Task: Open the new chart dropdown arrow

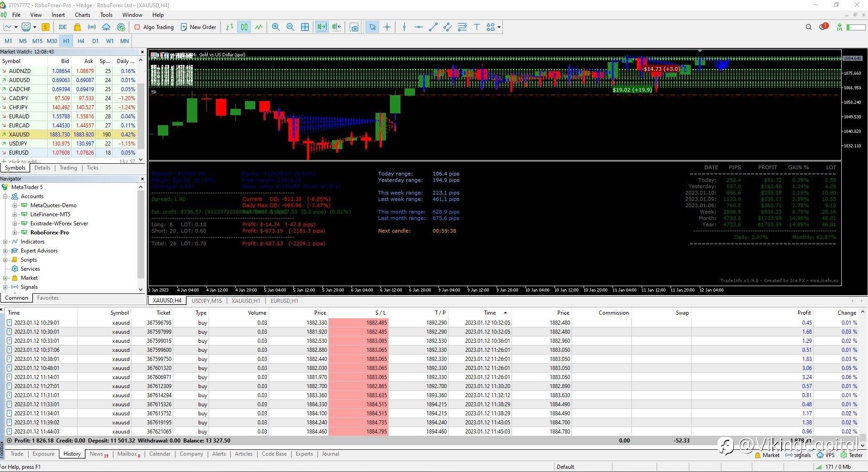Action: click(16, 27)
